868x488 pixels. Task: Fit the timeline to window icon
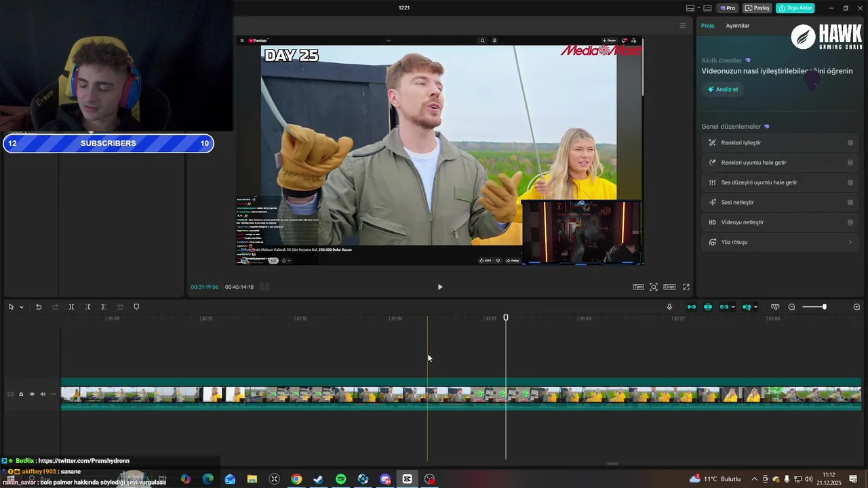pyautogui.click(x=775, y=307)
